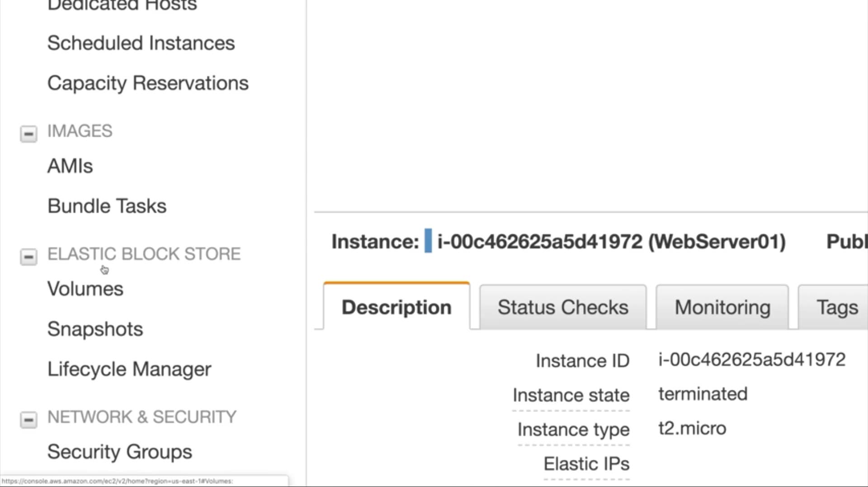Click the horizontal divider above instance details
This screenshot has width=868, height=487.
pos(588,211)
